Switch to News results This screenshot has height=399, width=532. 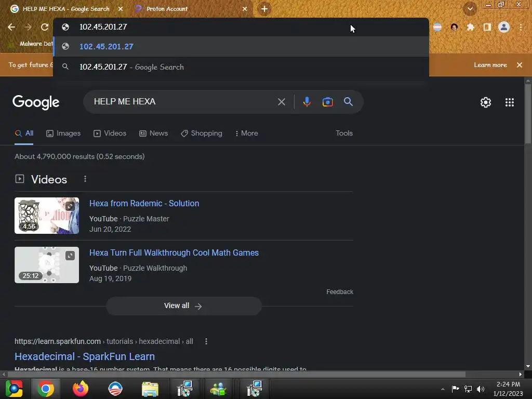[154, 134]
